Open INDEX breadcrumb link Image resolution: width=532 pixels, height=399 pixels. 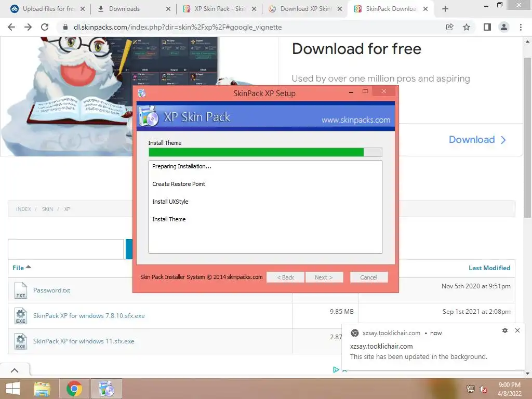click(x=23, y=209)
